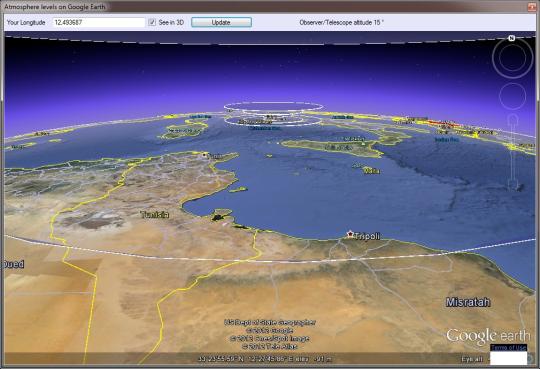
Task: Click the Observer/Telescope altitude 15° text
Action: (x=341, y=22)
